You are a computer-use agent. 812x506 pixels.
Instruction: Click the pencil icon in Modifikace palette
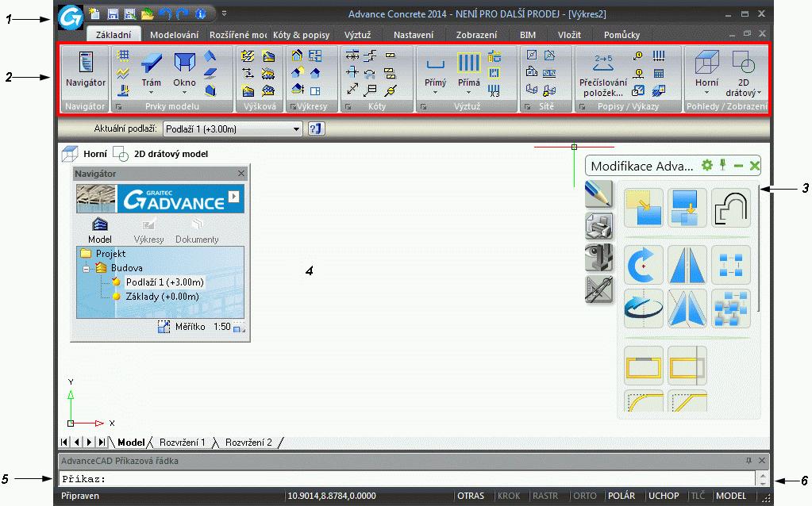(598, 194)
